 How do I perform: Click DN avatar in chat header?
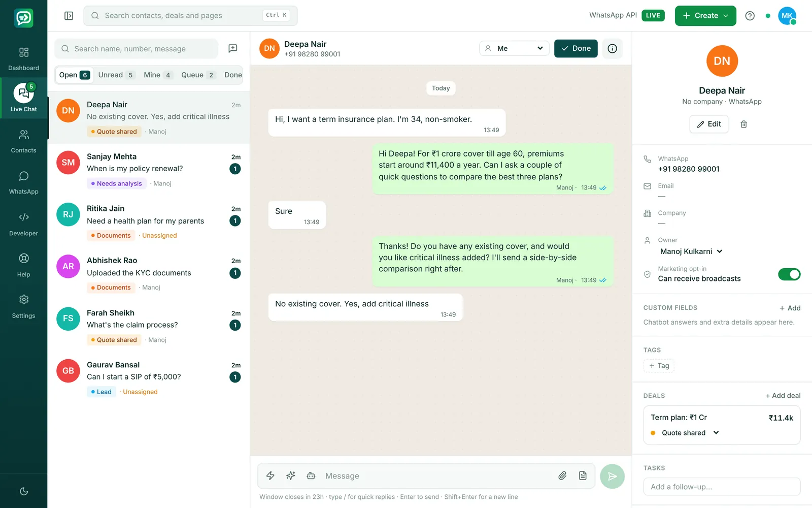pos(269,49)
